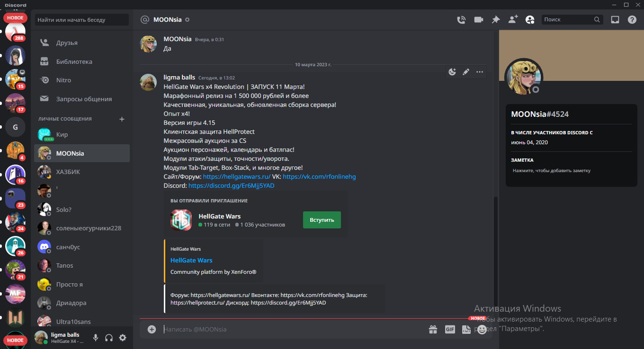
Task: Open server with 15 notifications
Action: coord(15,79)
